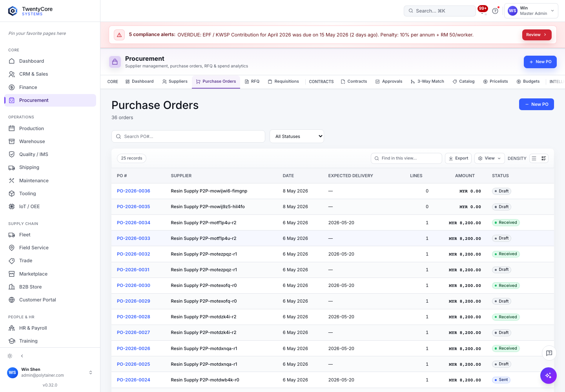Viewport: 565px width, 392px height.
Task: Switch to the RFQ tab
Action: tap(252, 82)
